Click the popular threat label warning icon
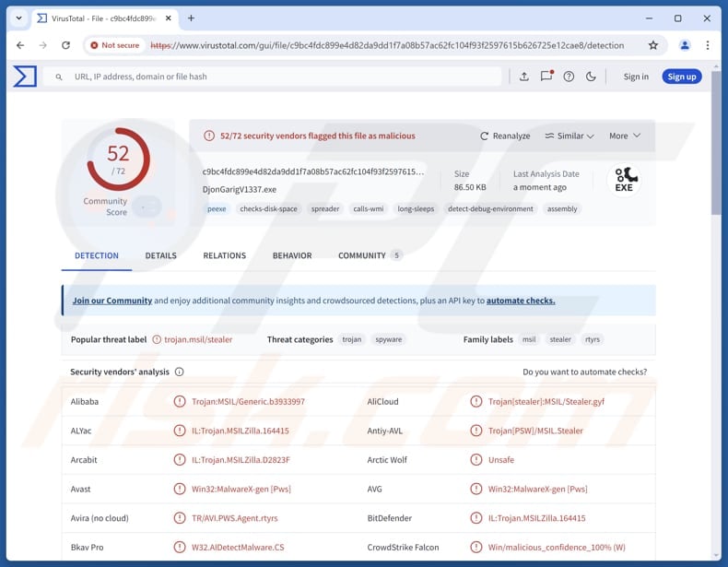Image resolution: width=728 pixels, height=567 pixels. click(157, 339)
